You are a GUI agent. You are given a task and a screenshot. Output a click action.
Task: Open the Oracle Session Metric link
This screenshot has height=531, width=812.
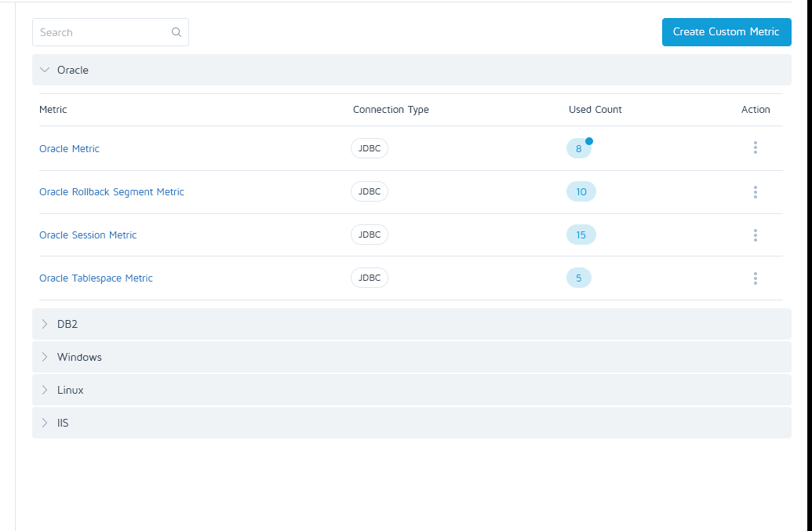point(88,235)
